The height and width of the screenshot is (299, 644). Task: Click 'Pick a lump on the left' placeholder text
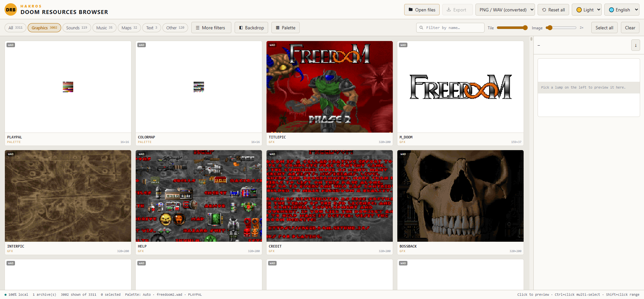pyautogui.click(x=583, y=87)
